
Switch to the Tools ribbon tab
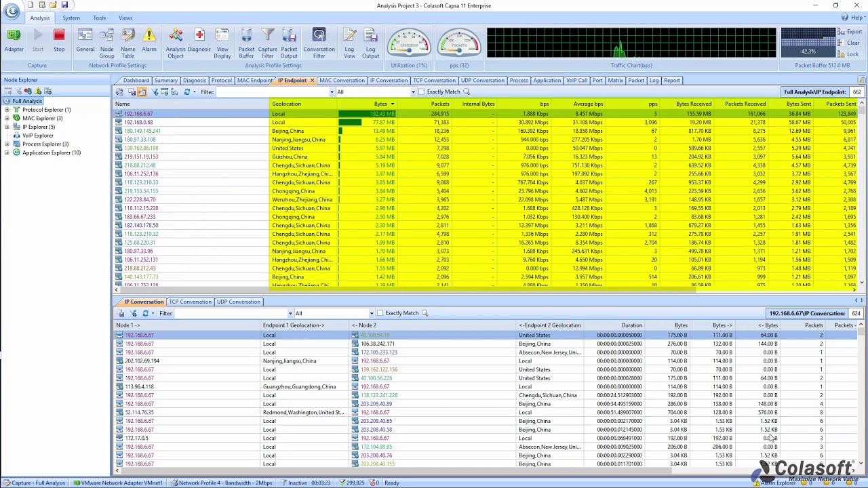coord(99,18)
